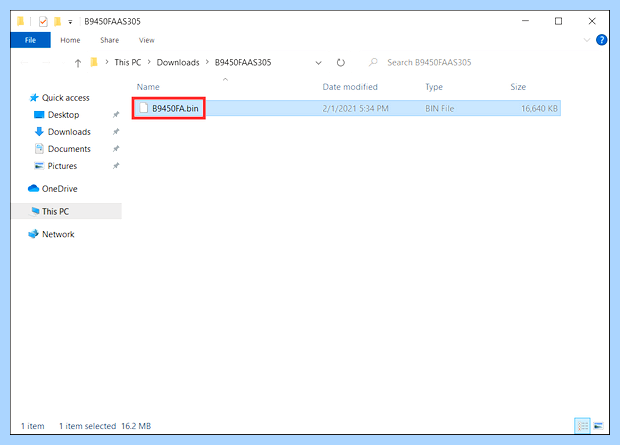
Task: Click the pin icon next to Pictures
Action: [116, 166]
